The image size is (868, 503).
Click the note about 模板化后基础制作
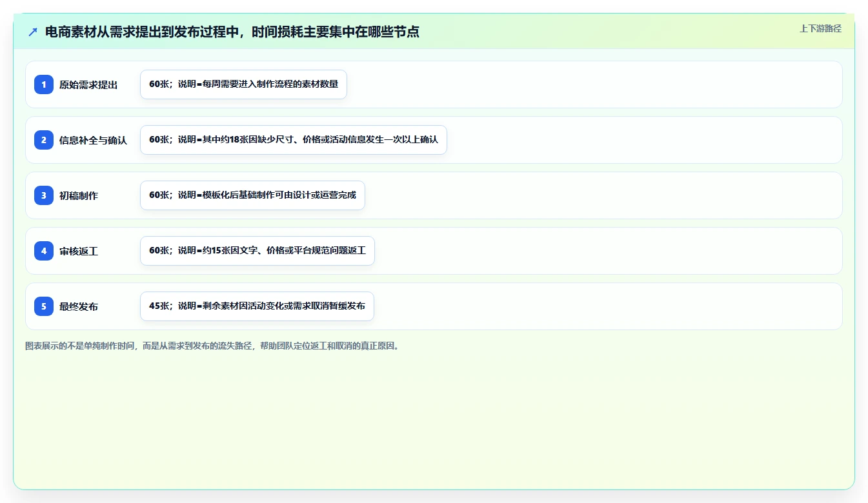(252, 195)
